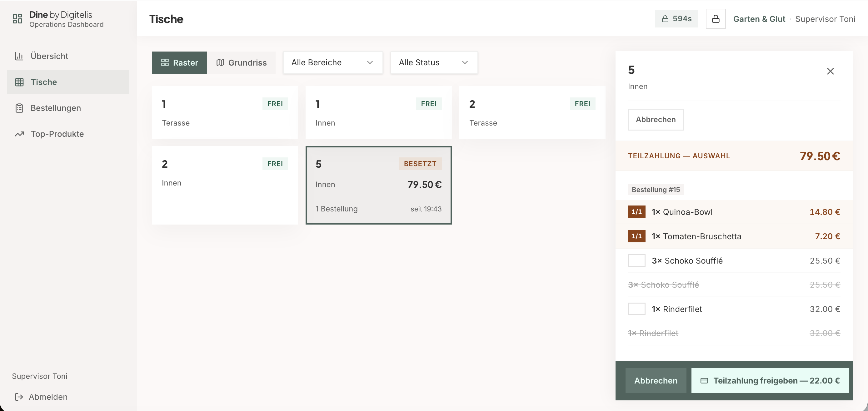Viewport: 868px width, 411px height.
Task: Click the bottom Abbrechen button
Action: pos(656,381)
